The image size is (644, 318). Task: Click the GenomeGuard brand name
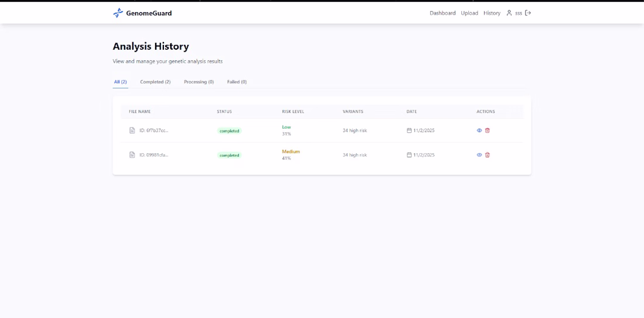149,13
